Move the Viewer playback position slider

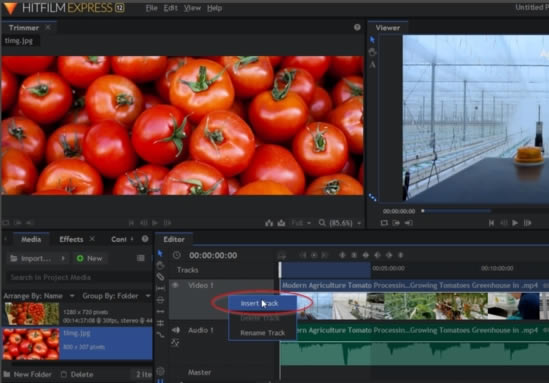tap(423, 211)
